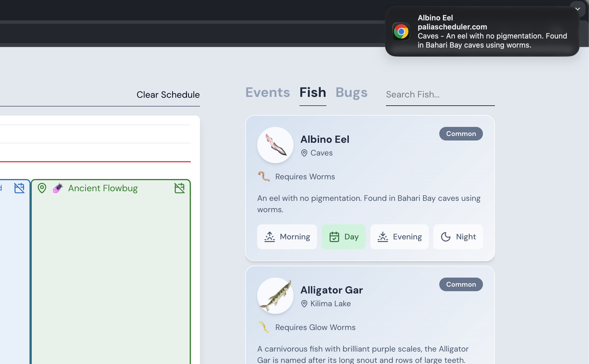Click the Common rarity badge on Albino Eel
This screenshot has width=589, height=364.
(x=461, y=133)
